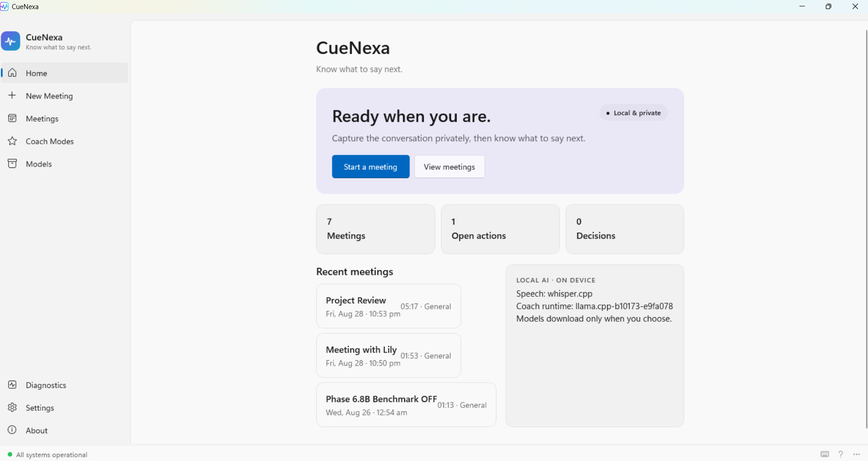The image size is (868, 461).
Task: Click the 'All systems operational' status text
Action: pos(52,455)
